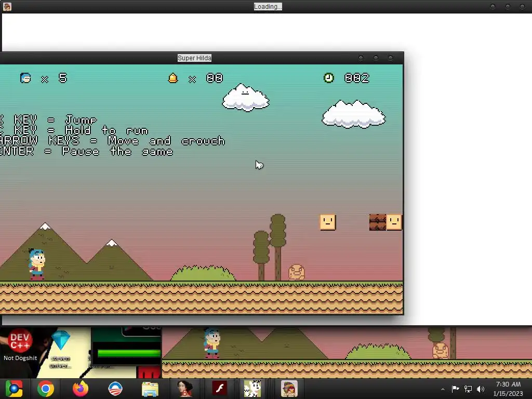Viewport: 532px width, 399px height.
Task: Click the standalone smiley face block
Action: [328, 222]
